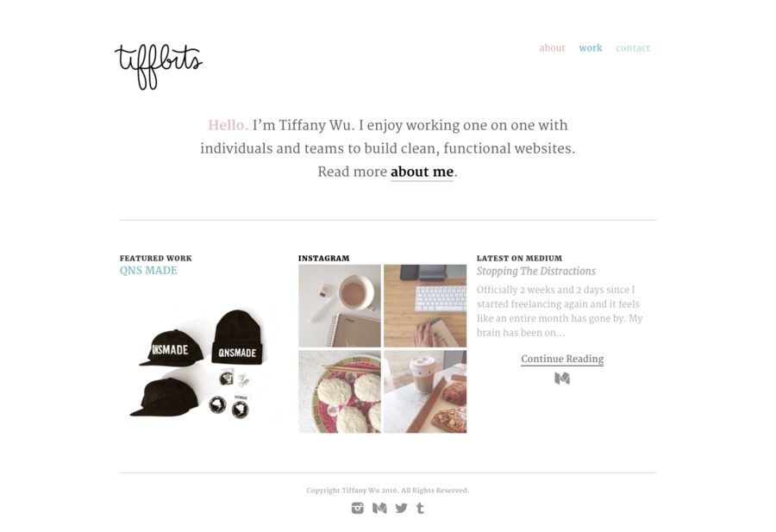Follow the bold 'about me' link
776x532 pixels.
click(x=422, y=172)
